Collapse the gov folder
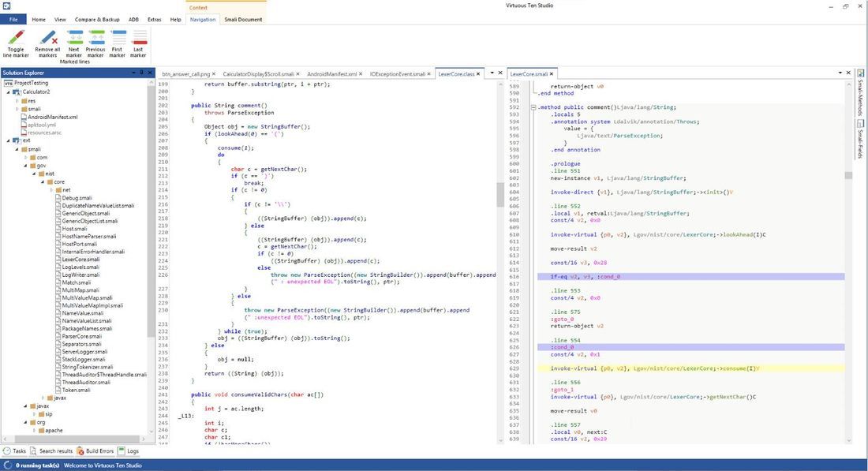 tap(25, 166)
